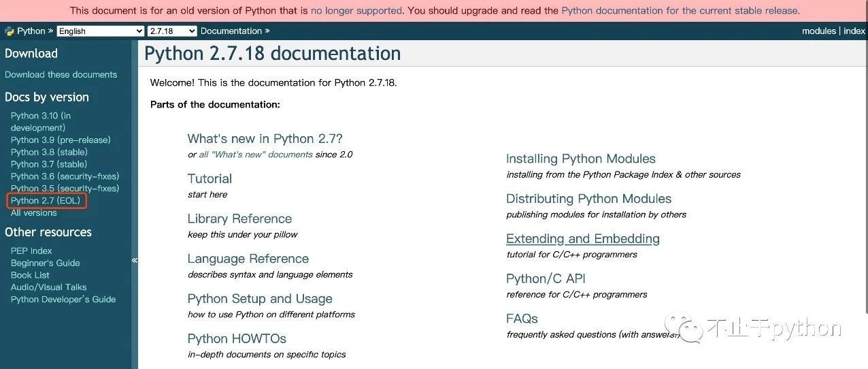Image resolution: width=868 pixels, height=369 pixels.
Task: Open Python HOWTOs
Action: pos(237,339)
